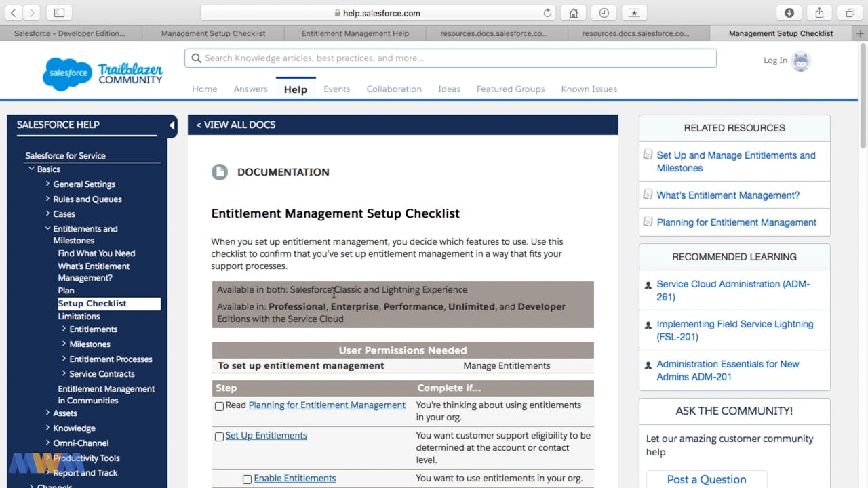Click the reload page icon
The image size is (868, 488).
(548, 13)
